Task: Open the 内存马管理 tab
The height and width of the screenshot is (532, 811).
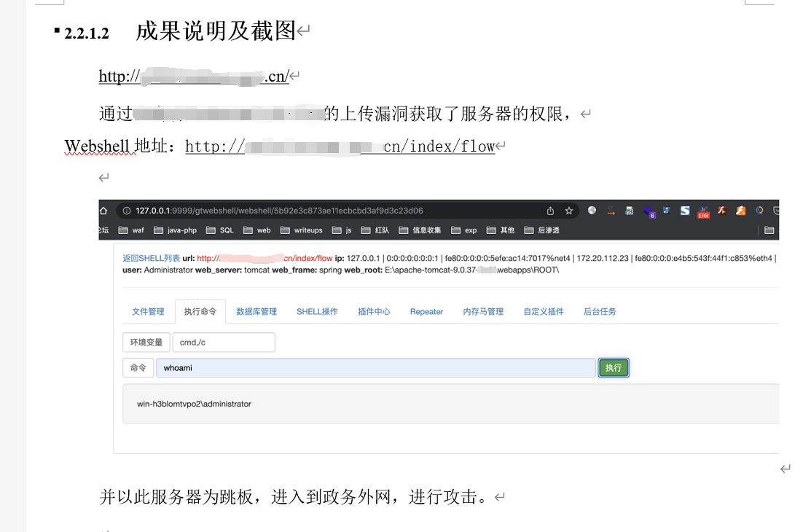Action: point(483,311)
